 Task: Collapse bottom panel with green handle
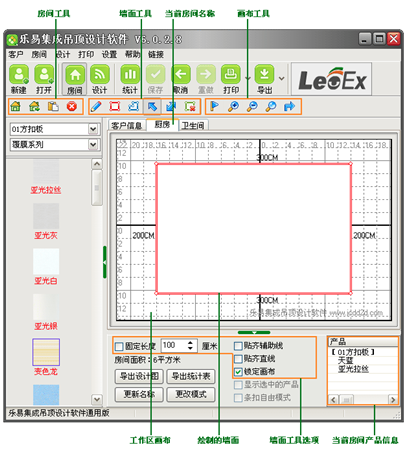point(254,332)
